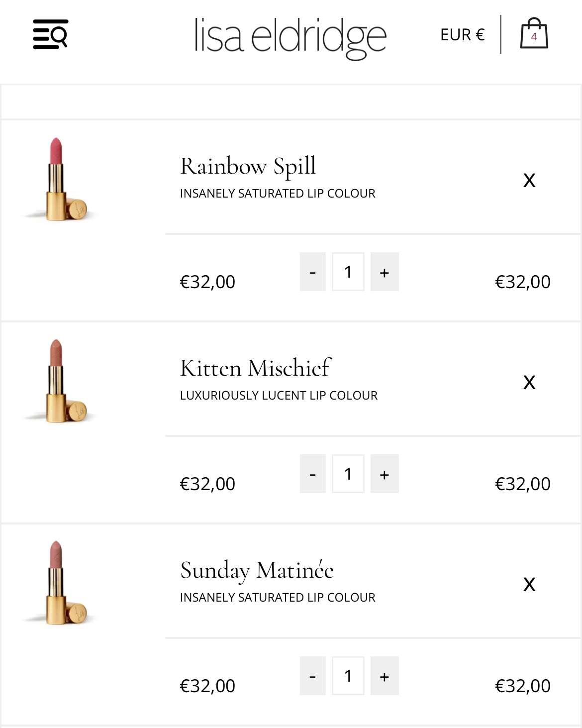The width and height of the screenshot is (582, 728).
Task: Decrease Rainbow Spill quantity with minus
Action: point(312,272)
